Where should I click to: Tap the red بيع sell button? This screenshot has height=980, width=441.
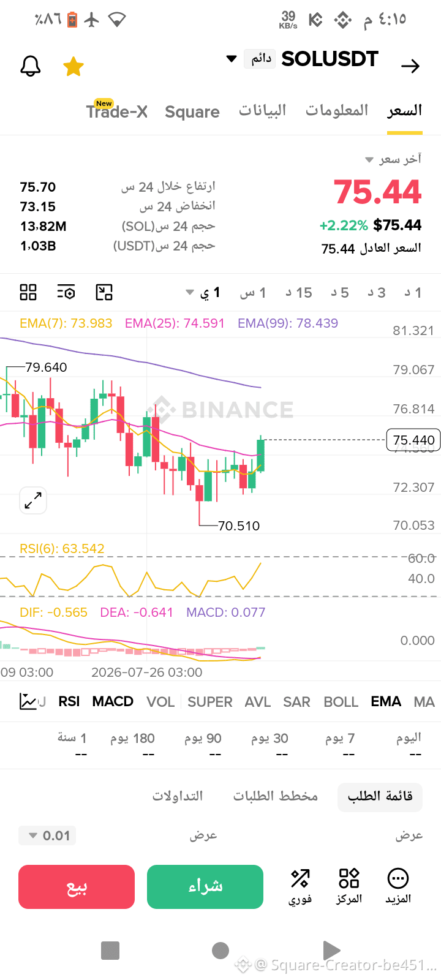point(77,887)
